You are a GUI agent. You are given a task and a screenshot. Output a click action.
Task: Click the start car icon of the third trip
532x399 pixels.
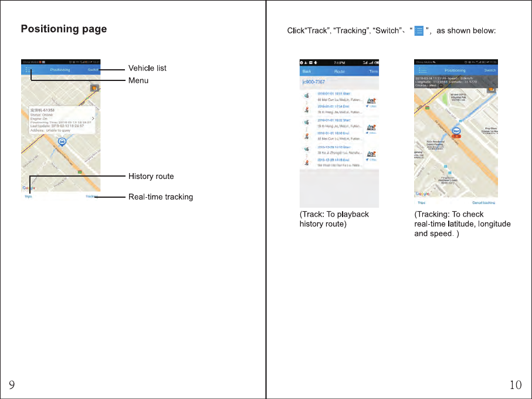click(x=306, y=149)
